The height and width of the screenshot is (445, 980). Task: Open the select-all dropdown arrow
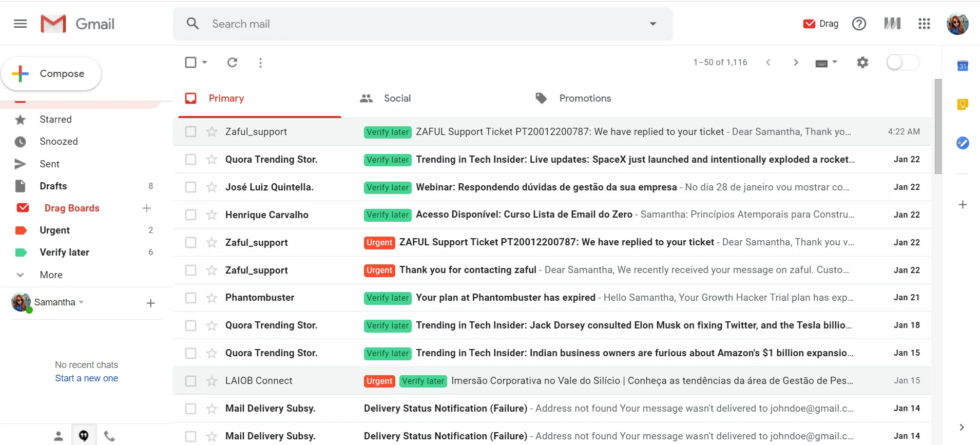coord(205,63)
